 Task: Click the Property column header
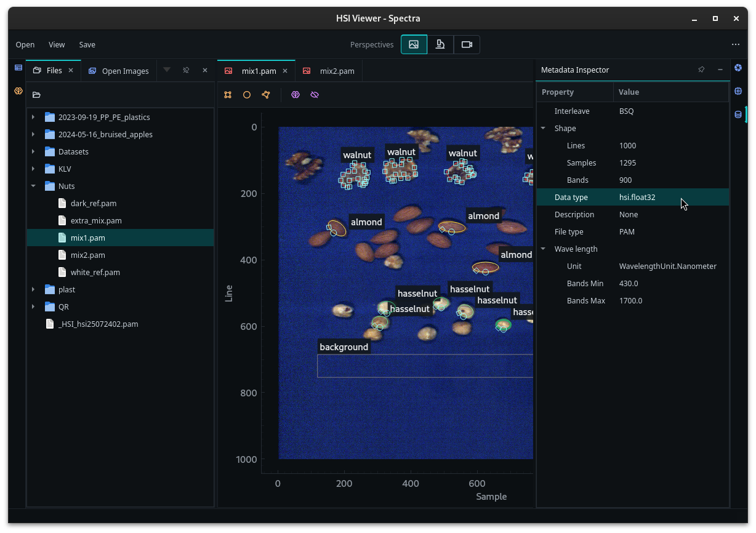pos(575,92)
